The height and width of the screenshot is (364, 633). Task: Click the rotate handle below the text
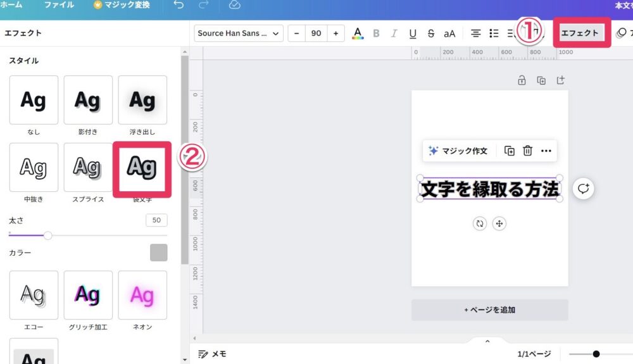(480, 223)
